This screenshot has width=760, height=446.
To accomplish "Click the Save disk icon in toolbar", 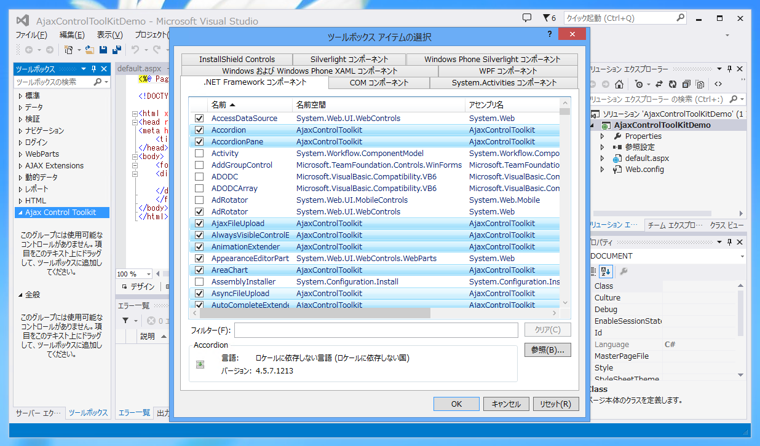I will click(x=103, y=49).
